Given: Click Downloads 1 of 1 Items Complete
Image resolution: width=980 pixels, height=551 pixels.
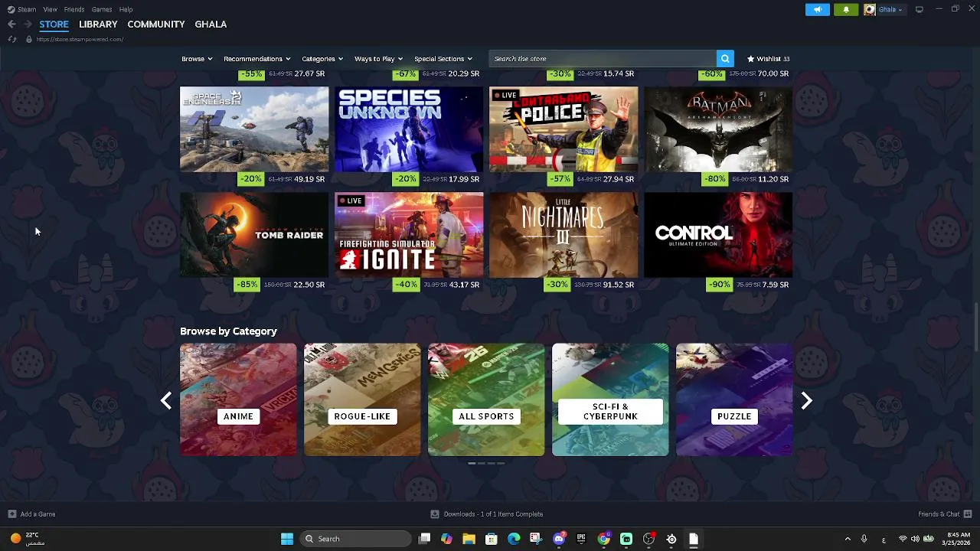Looking at the screenshot, I should click(493, 514).
